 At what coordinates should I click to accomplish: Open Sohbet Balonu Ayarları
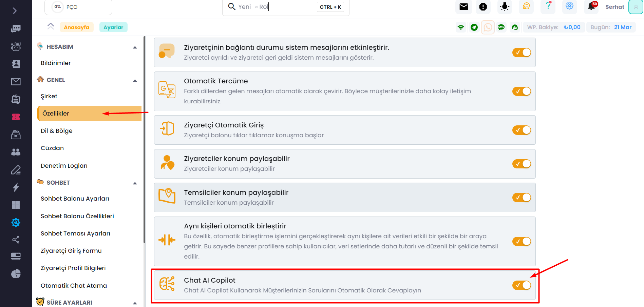[75, 199]
